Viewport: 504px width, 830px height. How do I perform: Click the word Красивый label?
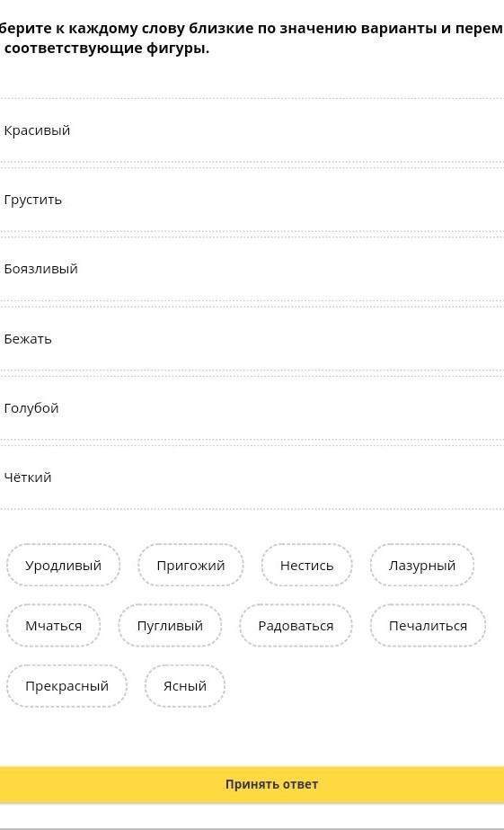pyautogui.click(x=37, y=130)
